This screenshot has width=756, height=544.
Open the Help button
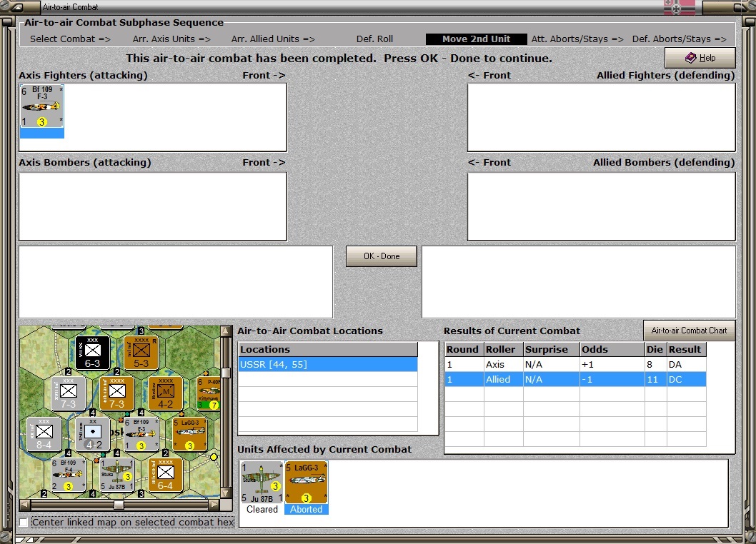click(700, 58)
